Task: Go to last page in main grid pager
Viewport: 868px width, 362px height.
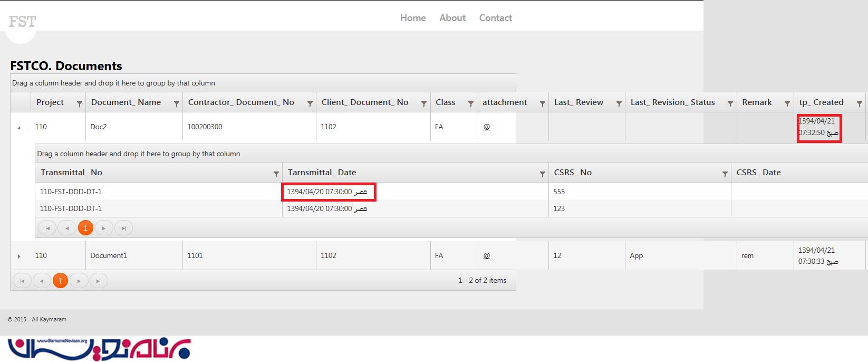Action: [99, 281]
